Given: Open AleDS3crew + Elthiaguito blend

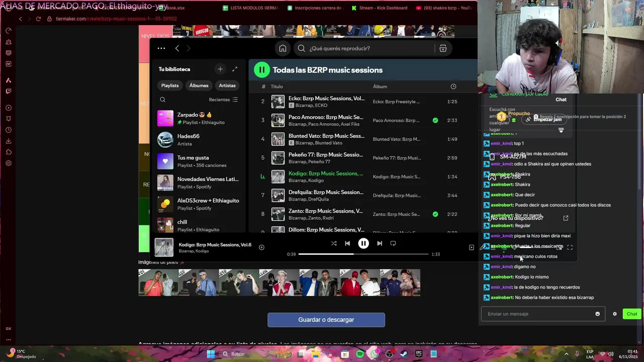Looking at the screenshot, I should (198, 204).
